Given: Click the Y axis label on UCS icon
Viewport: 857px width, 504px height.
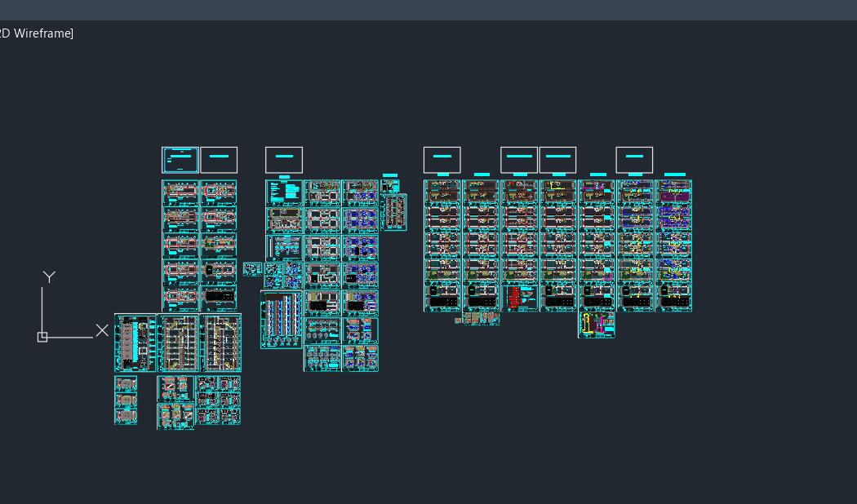Looking at the screenshot, I should coord(49,276).
